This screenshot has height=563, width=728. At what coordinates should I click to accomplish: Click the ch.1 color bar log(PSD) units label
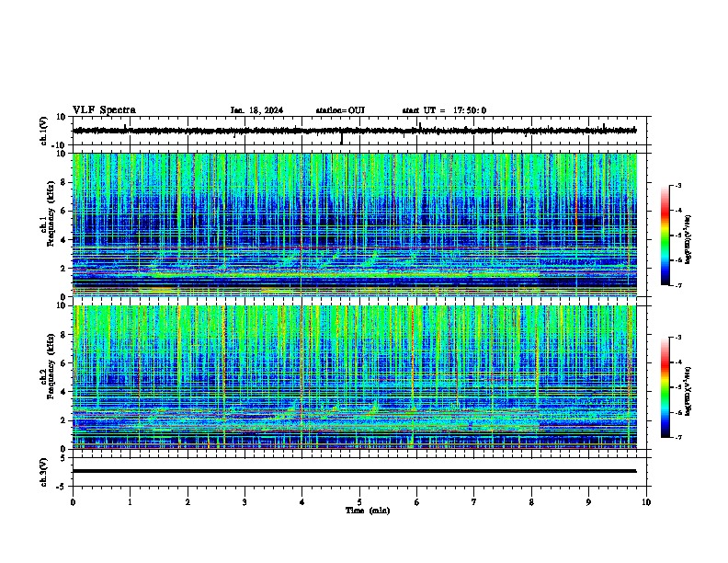click(688, 239)
